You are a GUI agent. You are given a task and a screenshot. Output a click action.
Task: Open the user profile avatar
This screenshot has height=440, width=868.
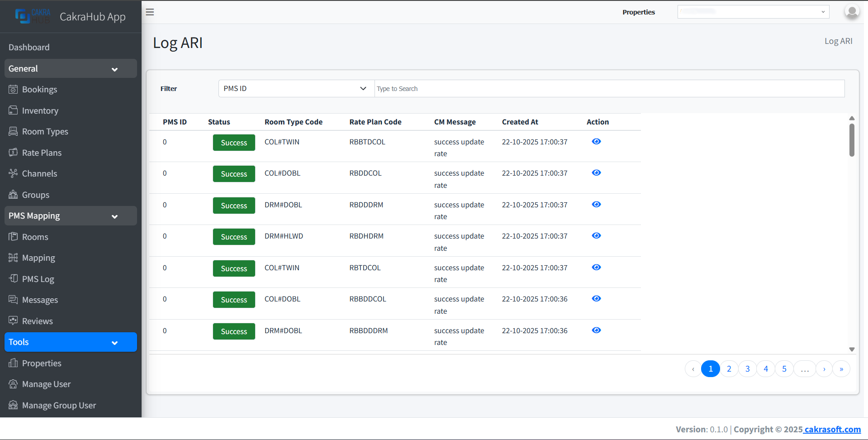tap(852, 12)
